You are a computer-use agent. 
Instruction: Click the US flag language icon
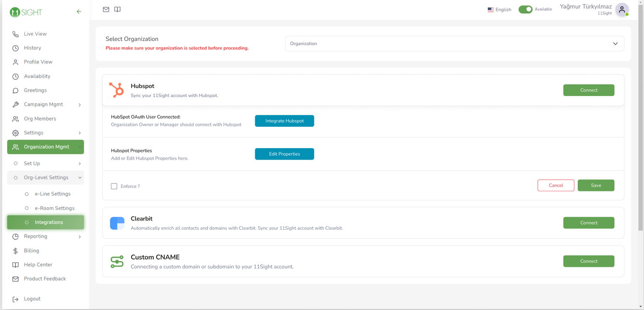pyautogui.click(x=491, y=10)
